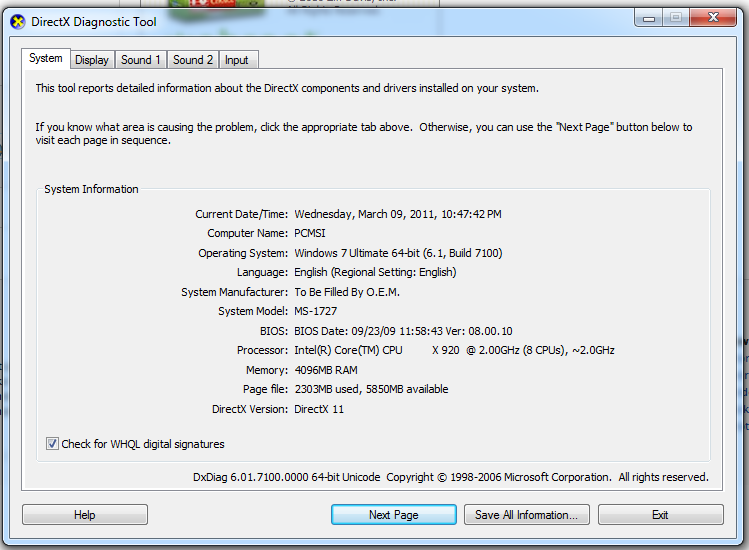Click the current date value Wednesday, March 09
Viewport: 749px width, 550px height.
pyautogui.click(x=349, y=214)
